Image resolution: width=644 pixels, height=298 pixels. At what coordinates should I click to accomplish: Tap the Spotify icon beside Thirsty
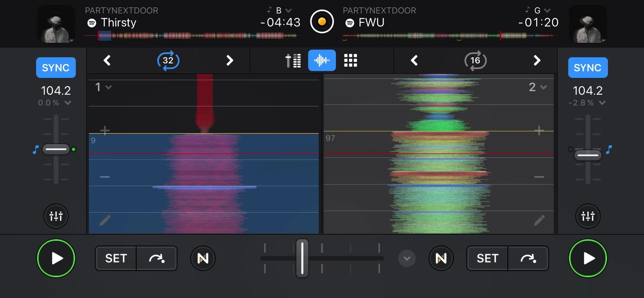tap(92, 23)
